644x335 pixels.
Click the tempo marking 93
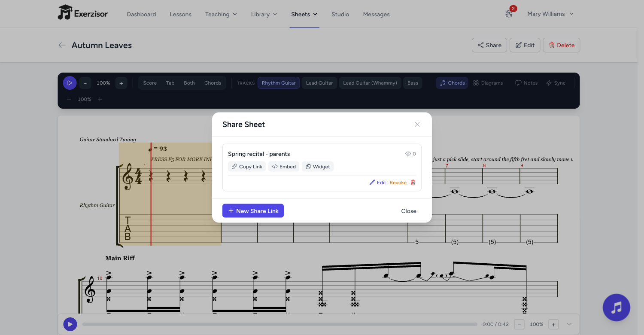point(158,149)
